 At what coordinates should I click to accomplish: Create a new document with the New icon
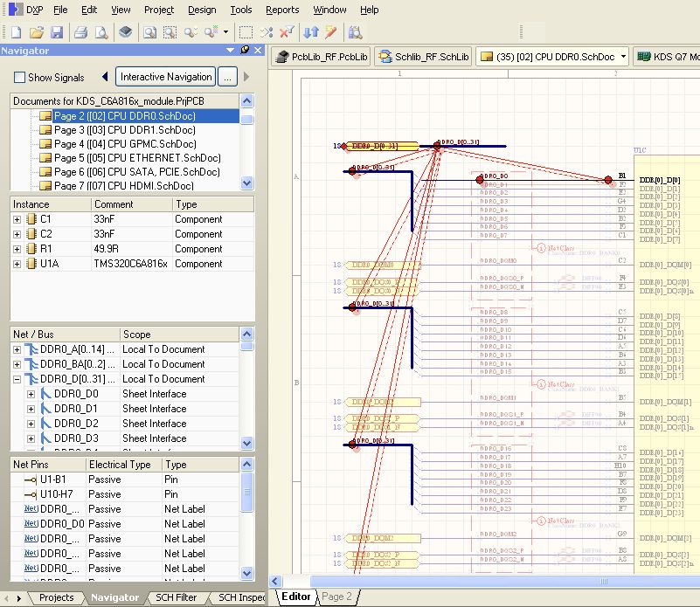click(17, 31)
